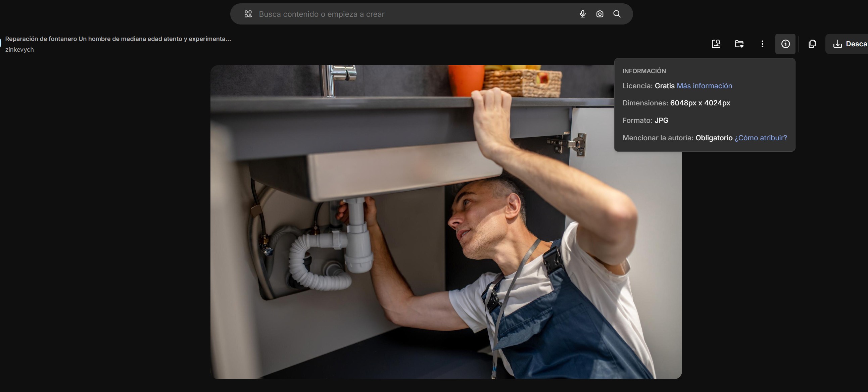
Task: Copy the image using the duplicate icon
Action: [x=812, y=44]
